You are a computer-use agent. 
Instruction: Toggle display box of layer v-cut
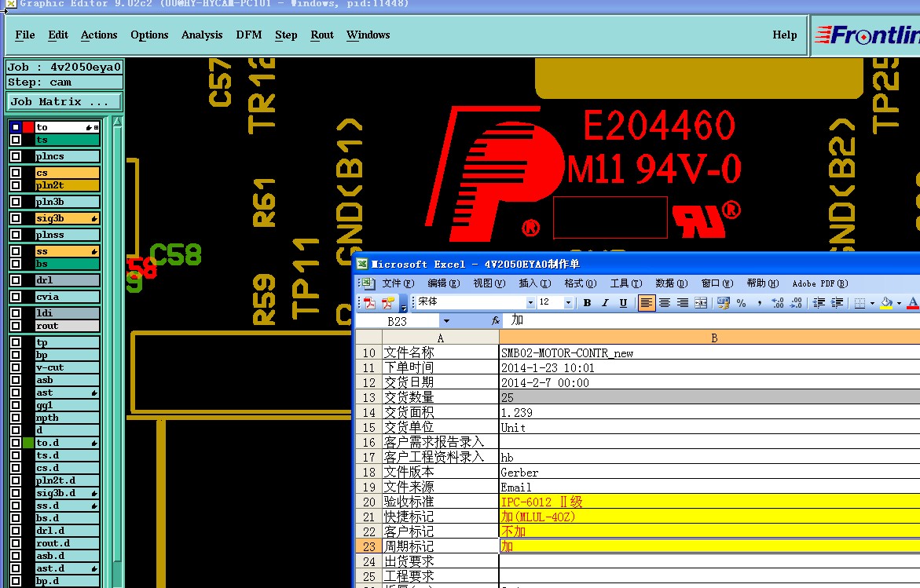point(16,367)
